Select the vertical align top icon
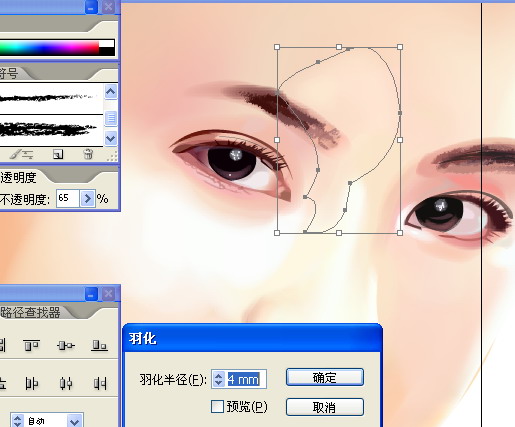The image size is (515, 427). (32, 345)
